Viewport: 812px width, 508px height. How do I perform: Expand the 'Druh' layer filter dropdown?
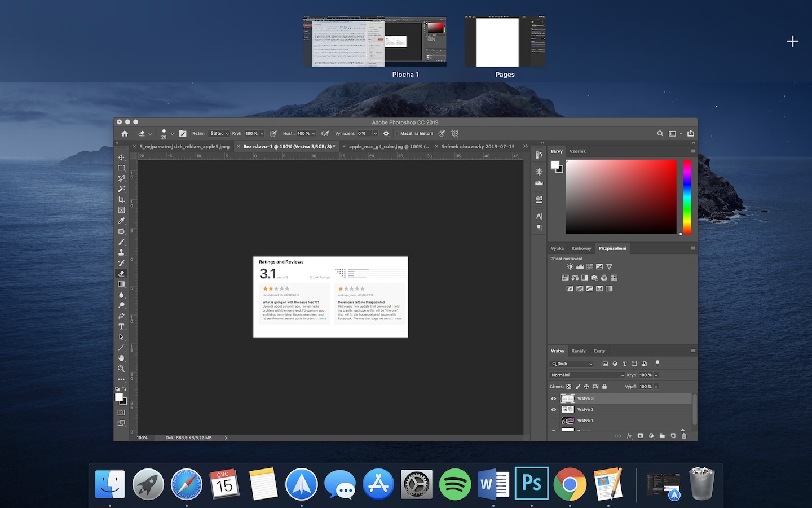point(572,364)
